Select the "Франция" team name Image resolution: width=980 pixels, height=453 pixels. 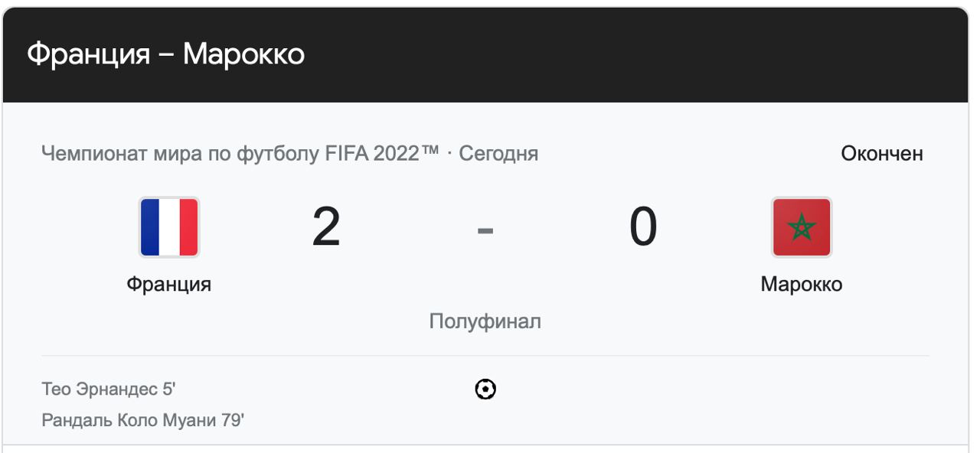click(x=168, y=285)
